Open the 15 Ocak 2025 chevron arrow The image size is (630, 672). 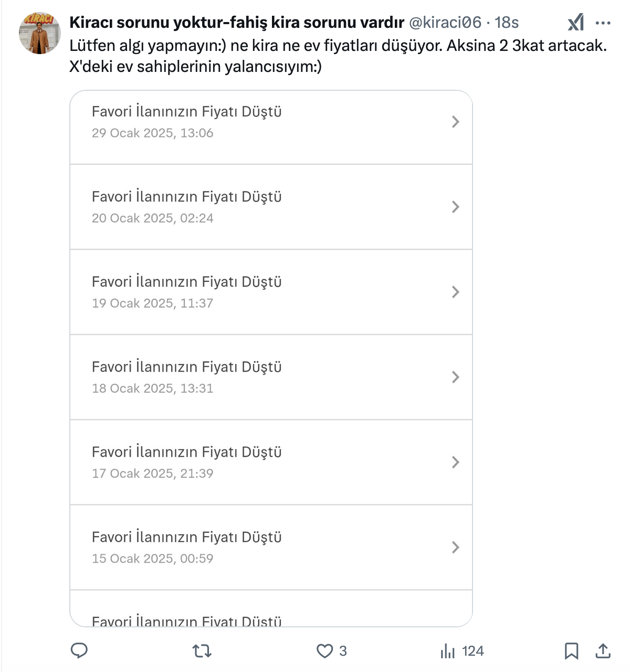(455, 547)
